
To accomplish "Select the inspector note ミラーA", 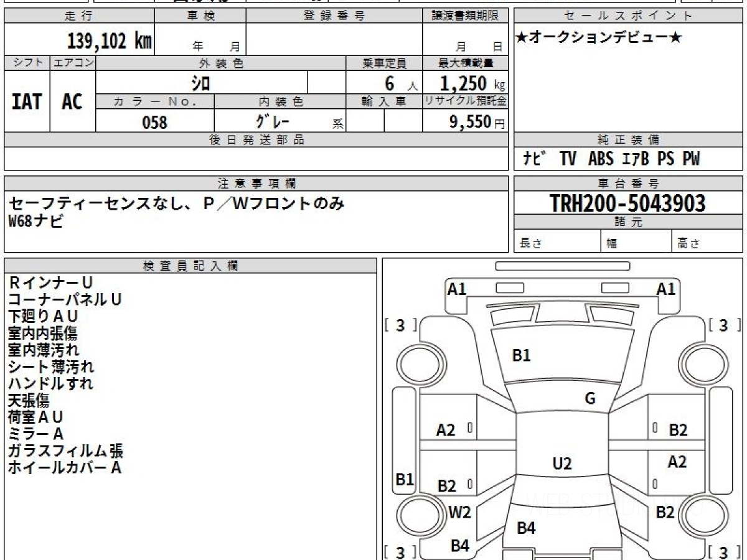I will click(35, 434).
